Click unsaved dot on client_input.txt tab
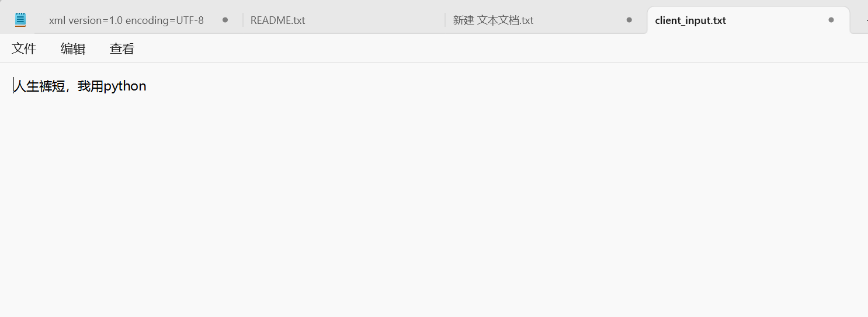 pyautogui.click(x=831, y=20)
